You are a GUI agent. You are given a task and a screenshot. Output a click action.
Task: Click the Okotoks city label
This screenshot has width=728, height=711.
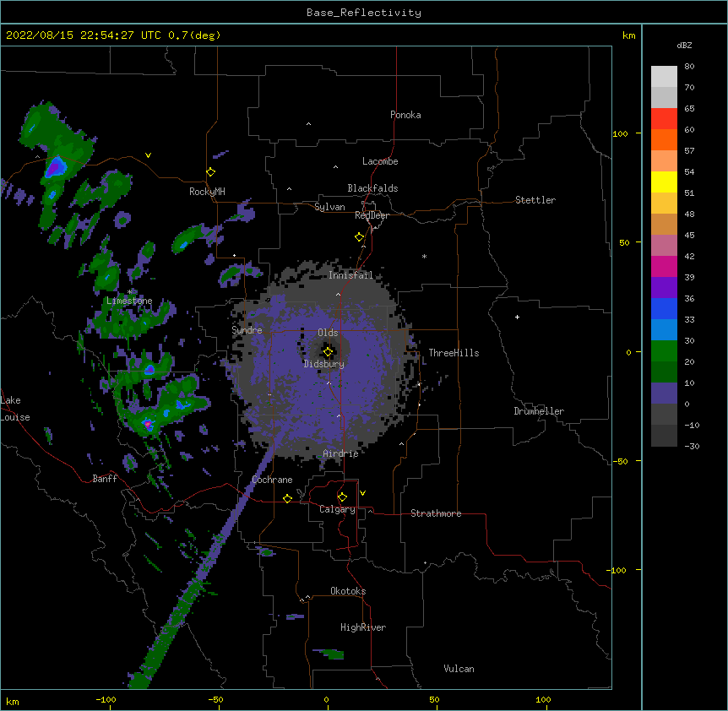(348, 591)
